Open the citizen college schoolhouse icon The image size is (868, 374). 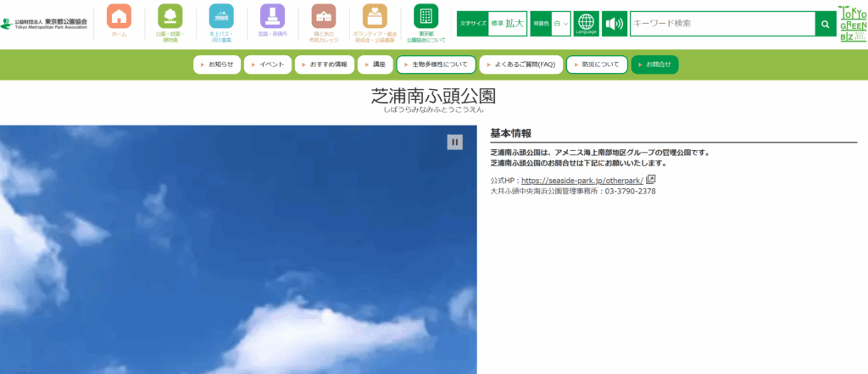[x=323, y=17]
